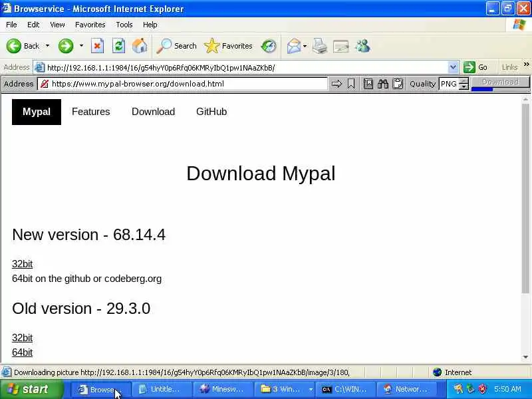
Task: Click the security shield tray icon
Action: point(482,389)
